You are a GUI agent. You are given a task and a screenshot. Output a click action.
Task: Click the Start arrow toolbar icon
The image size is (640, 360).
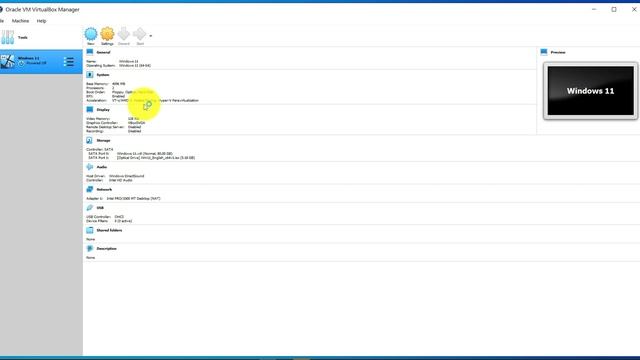click(x=140, y=34)
